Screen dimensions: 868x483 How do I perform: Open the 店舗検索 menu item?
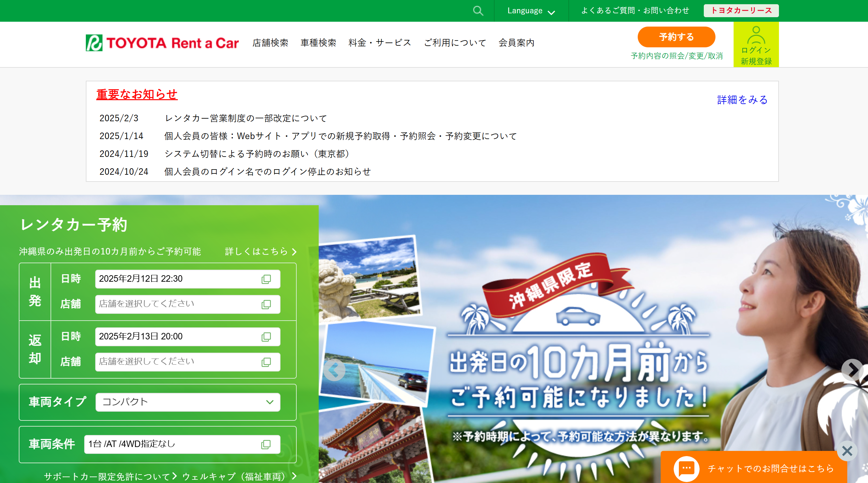(x=270, y=43)
